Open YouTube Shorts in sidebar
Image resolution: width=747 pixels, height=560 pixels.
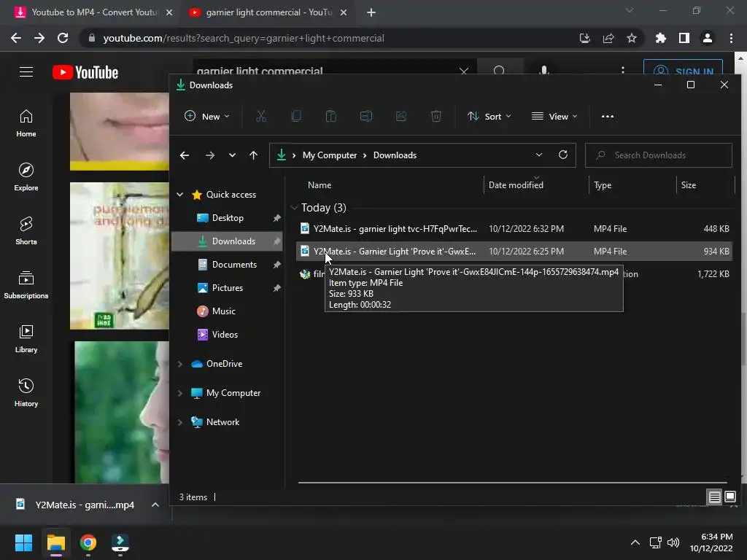[x=26, y=231]
